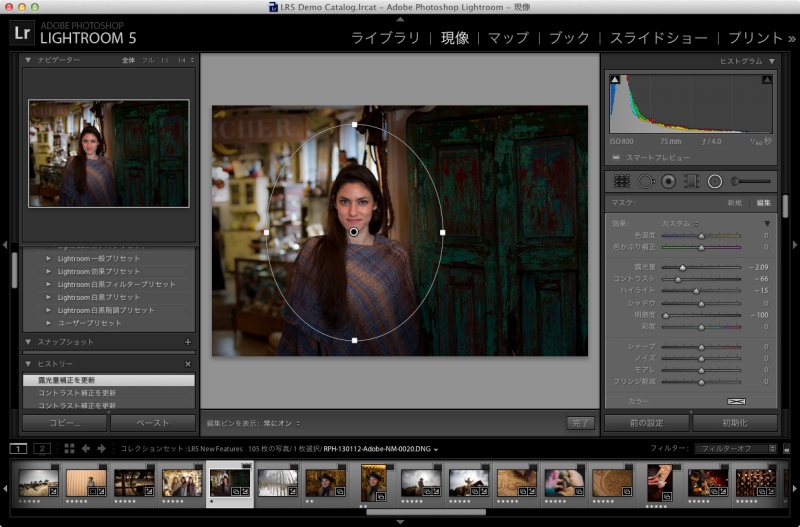Choose the Graduated Filter tool
Viewport: 800px width, 527px height.
point(691,181)
